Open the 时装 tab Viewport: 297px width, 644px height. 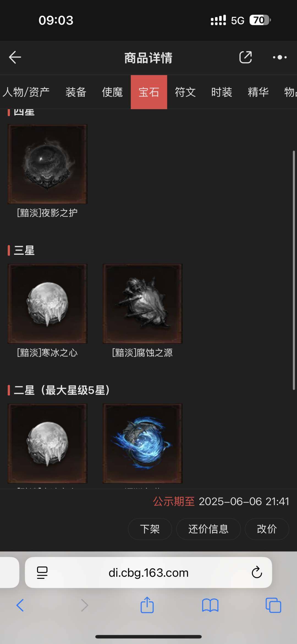coord(222,92)
